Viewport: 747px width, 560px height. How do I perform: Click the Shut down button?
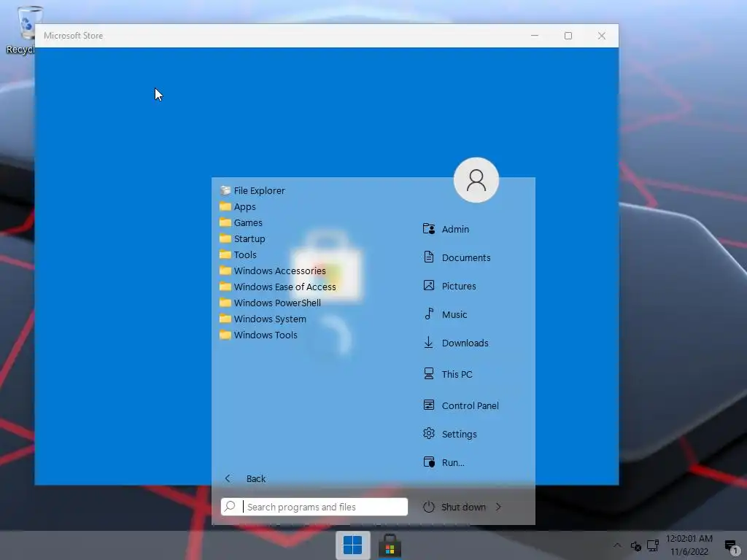tap(454, 507)
